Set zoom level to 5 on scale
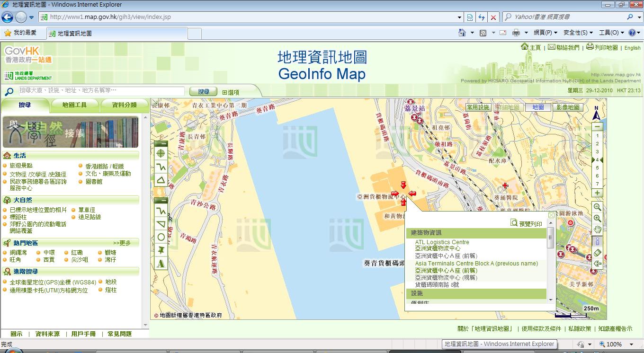 tap(598, 168)
